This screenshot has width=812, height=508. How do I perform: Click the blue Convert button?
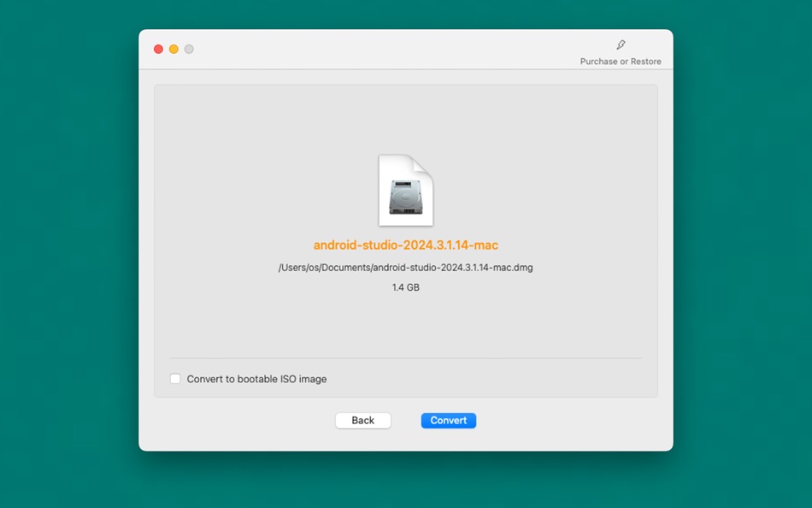coord(449,421)
